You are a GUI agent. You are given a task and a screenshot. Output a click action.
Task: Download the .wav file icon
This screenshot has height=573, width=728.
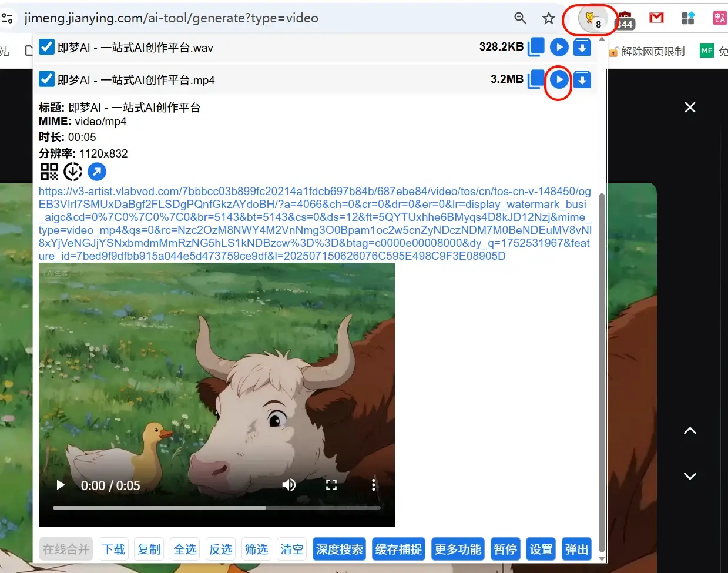(582, 47)
